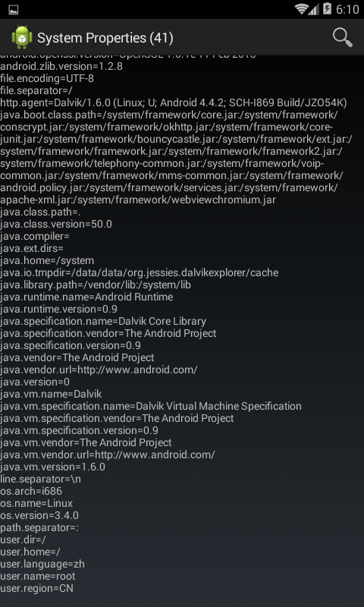Tap the java.vm.name=Dalvik entry
Viewport: 364px width, 607px height.
(51, 394)
